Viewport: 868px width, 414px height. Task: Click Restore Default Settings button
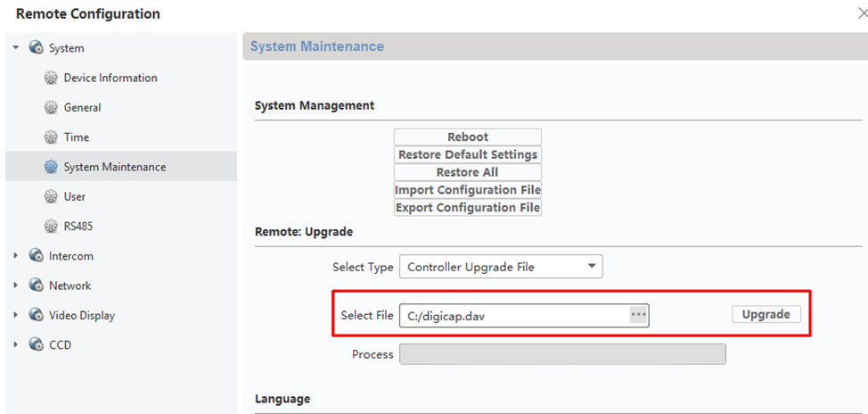(468, 154)
